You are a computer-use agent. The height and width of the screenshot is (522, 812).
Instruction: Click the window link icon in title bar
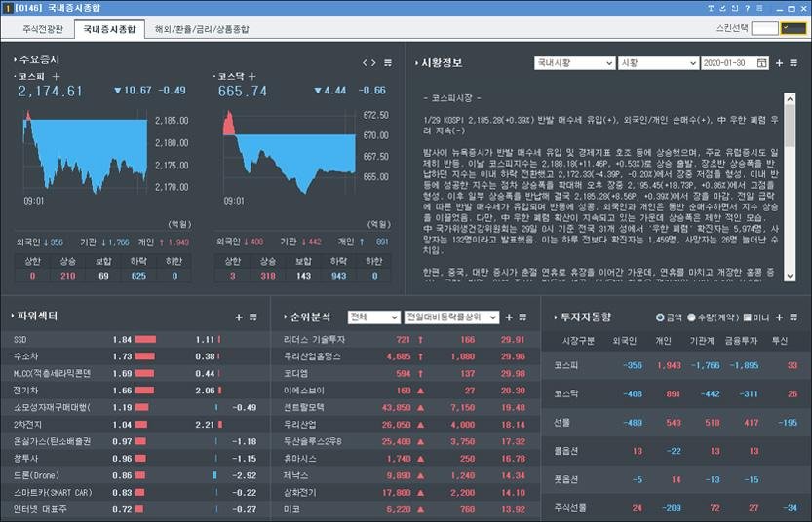[735, 8]
